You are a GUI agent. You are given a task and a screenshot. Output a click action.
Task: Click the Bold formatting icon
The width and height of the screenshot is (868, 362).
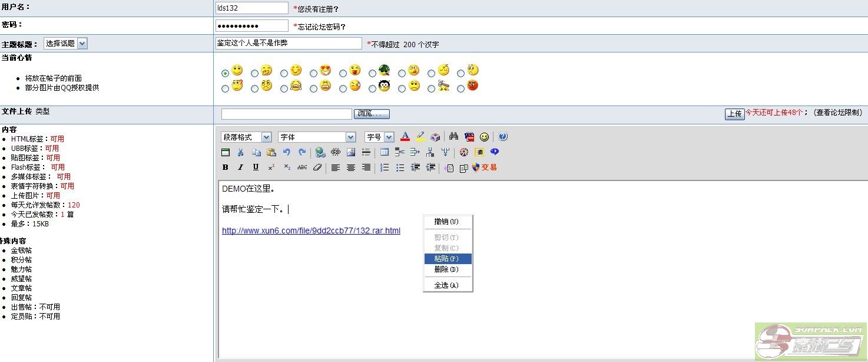tap(225, 167)
